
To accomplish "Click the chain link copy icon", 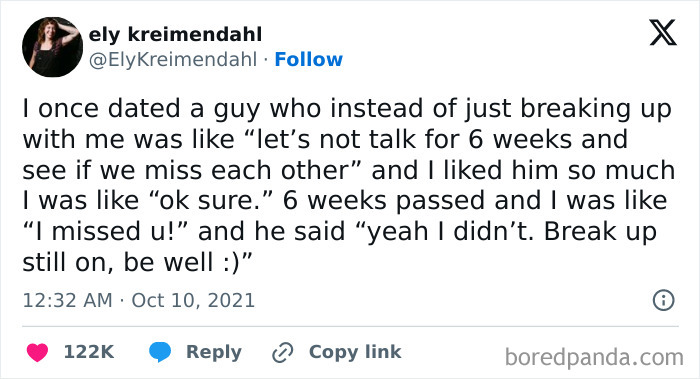I will (283, 352).
